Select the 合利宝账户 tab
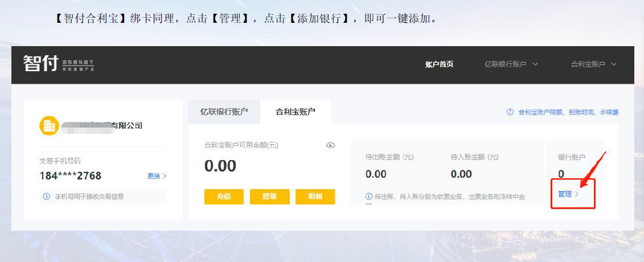Screen dimensions: 644x262 pyautogui.click(x=295, y=112)
